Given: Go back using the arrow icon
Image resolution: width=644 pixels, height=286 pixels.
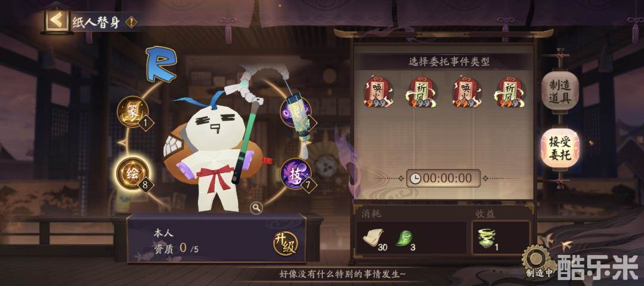Looking at the screenshot, I should (x=57, y=21).
